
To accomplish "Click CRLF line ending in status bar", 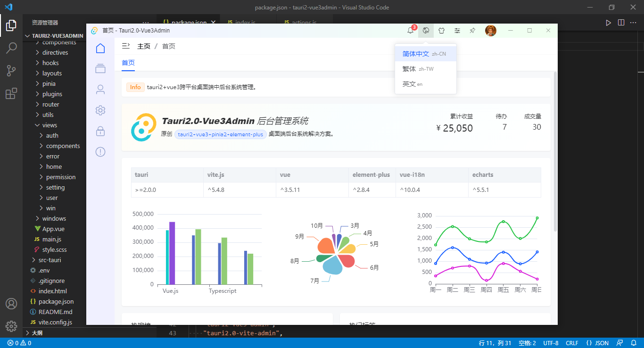I will tap(572, 343).
